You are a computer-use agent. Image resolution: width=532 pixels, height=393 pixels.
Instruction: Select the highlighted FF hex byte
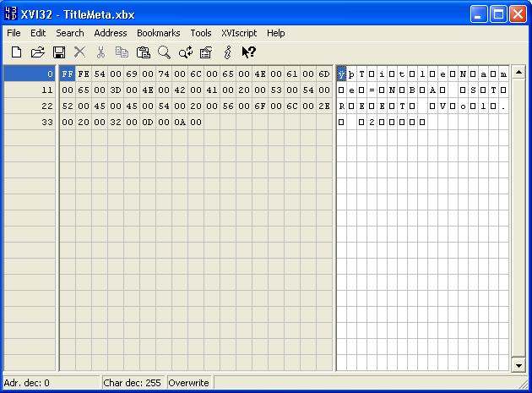pos(68,74)
